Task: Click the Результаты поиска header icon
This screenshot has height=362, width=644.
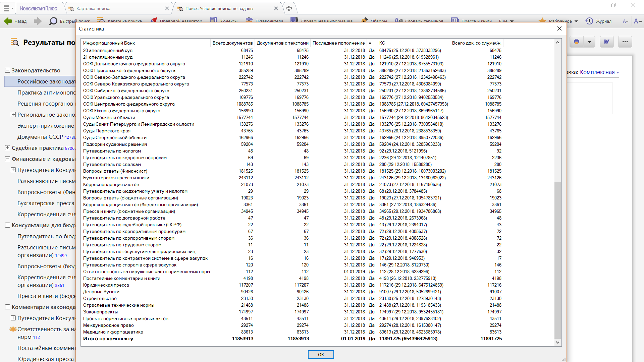Action: tap(14, 42)
